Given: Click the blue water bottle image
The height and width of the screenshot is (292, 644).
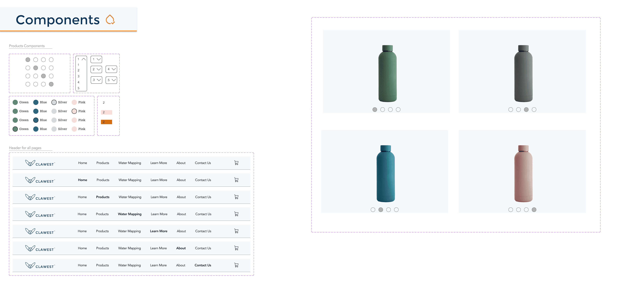Looking at the screenshot, I should point(386,174).
